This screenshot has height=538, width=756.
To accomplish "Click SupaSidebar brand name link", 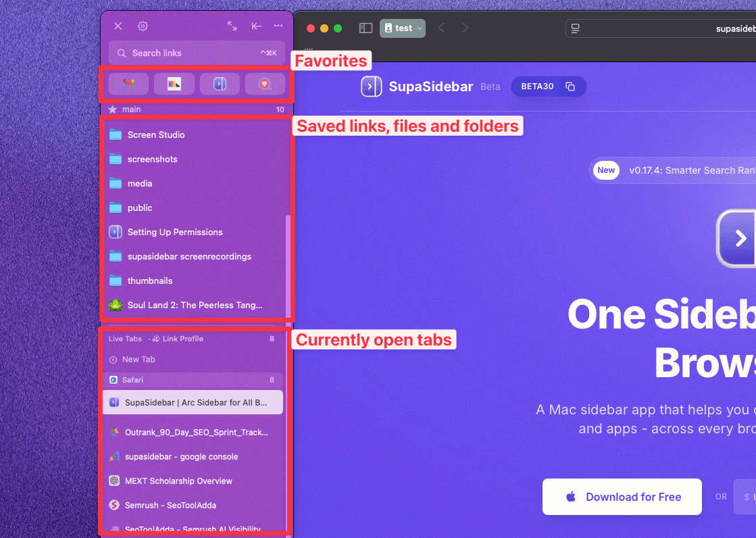I will pyautogui.click(x=431, y=87).
